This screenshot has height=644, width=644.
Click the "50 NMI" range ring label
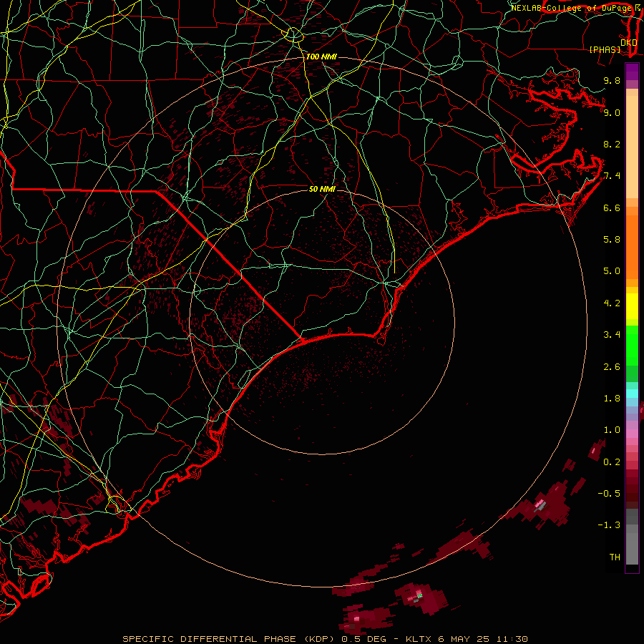(322, 189)
